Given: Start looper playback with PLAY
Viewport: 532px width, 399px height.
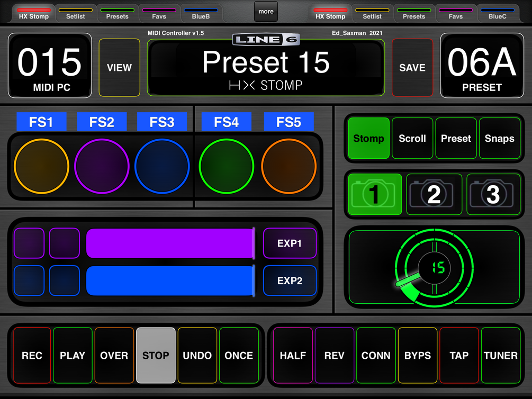Looking at the screenshot, I should [73, 355].
